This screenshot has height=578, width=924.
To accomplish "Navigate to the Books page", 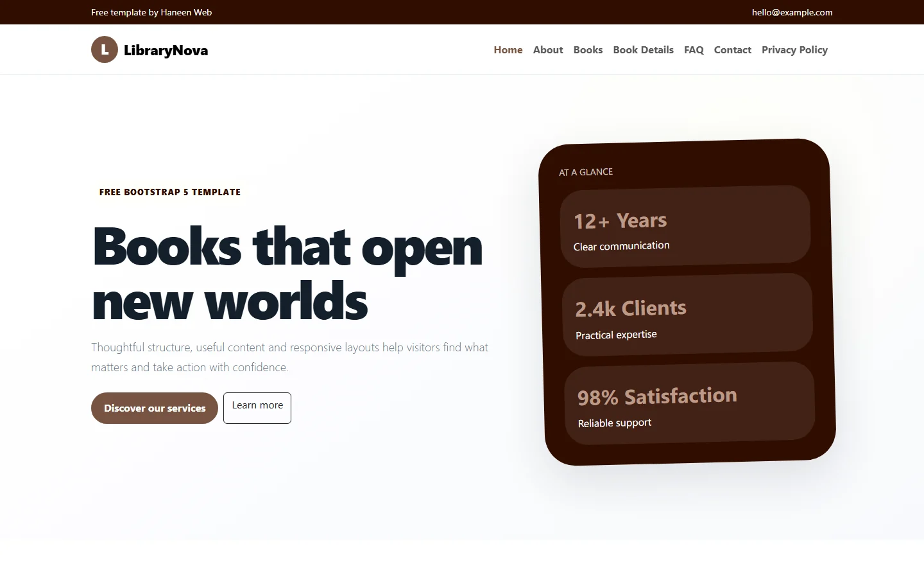I will click(588, 49).
